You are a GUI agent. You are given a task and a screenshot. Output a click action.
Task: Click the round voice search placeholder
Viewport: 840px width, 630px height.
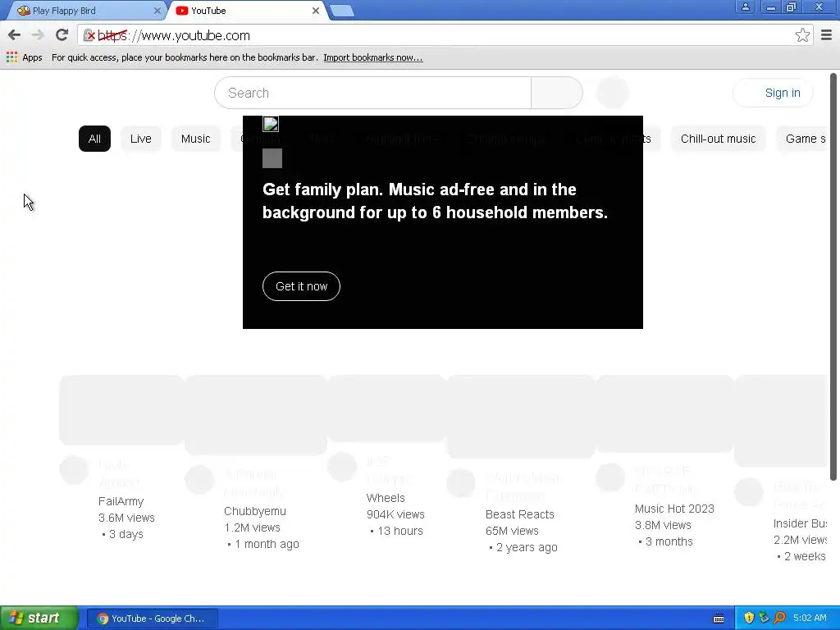(612, 93)
